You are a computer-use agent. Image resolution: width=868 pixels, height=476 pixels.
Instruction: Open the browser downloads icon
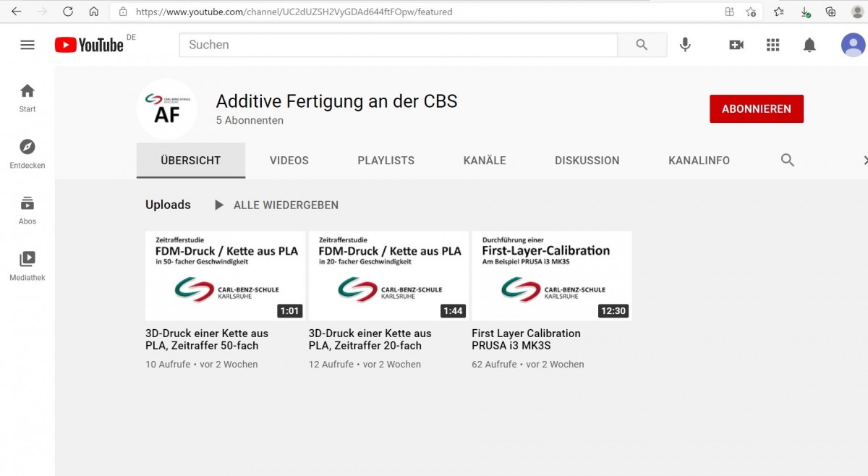[x=805, y=12]
